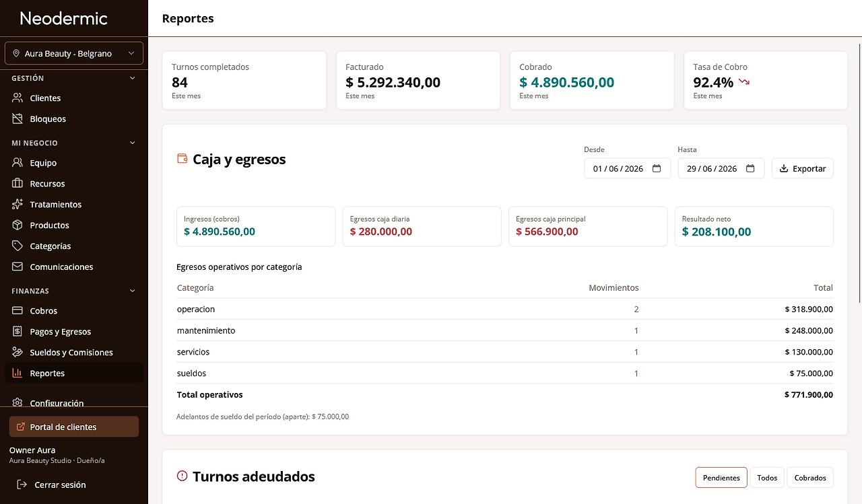Click the Clientes people icon
This screenshot has height=504, width=862.
click(x=18, y=98)
